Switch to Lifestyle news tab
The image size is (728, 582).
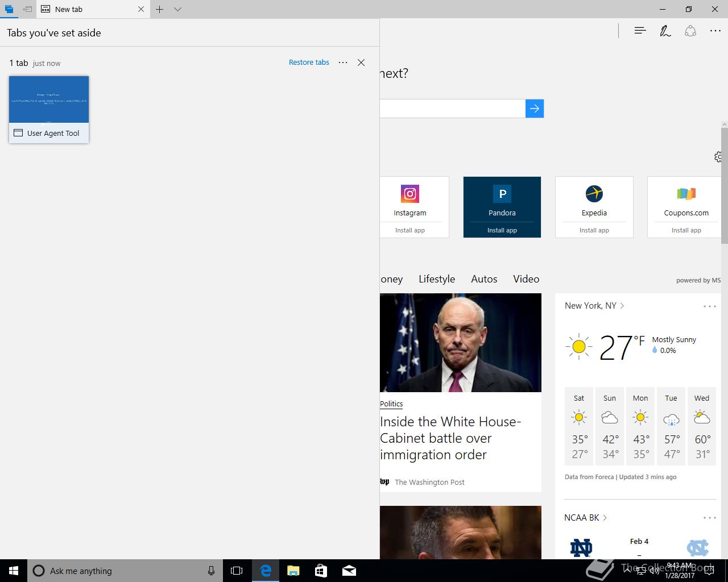click(437, 279)
